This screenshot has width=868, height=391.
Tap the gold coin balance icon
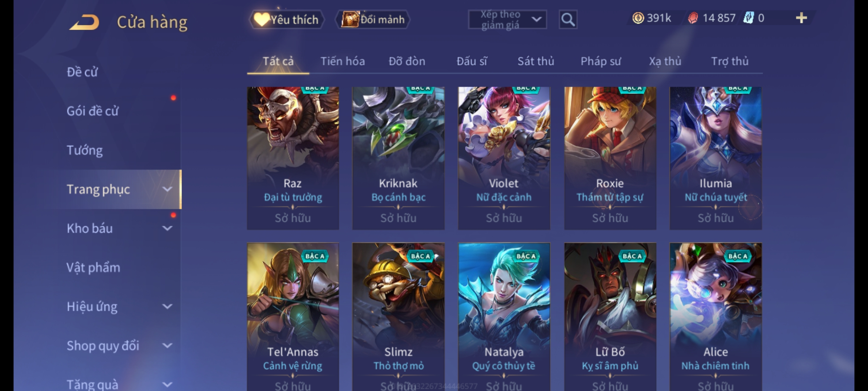pos(638,18)
